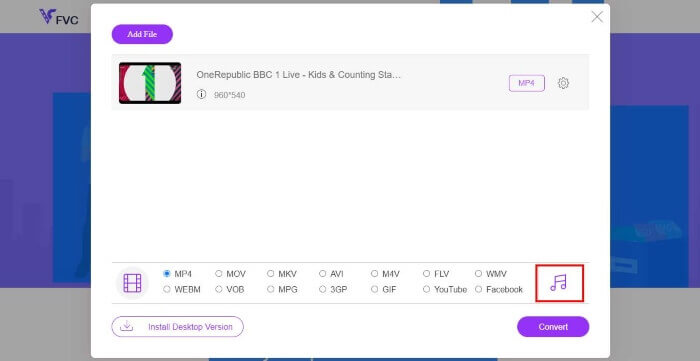Select the WEBM format radio button

click(167, 289)
